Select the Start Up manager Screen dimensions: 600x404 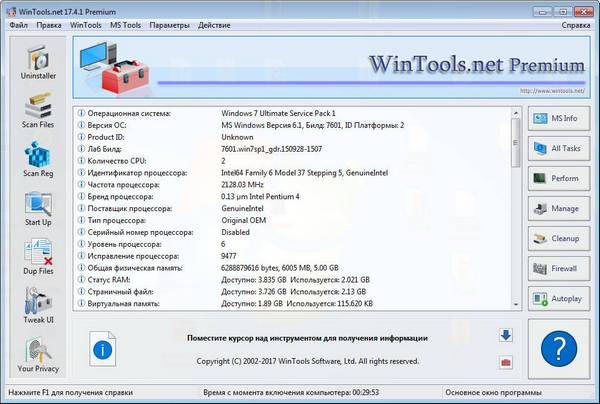37,208
